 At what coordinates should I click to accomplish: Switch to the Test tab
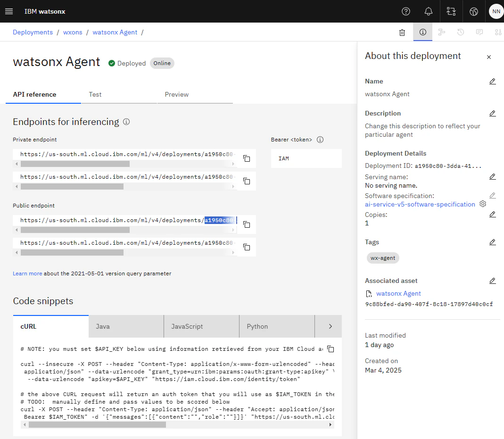(x=119, y=94)
